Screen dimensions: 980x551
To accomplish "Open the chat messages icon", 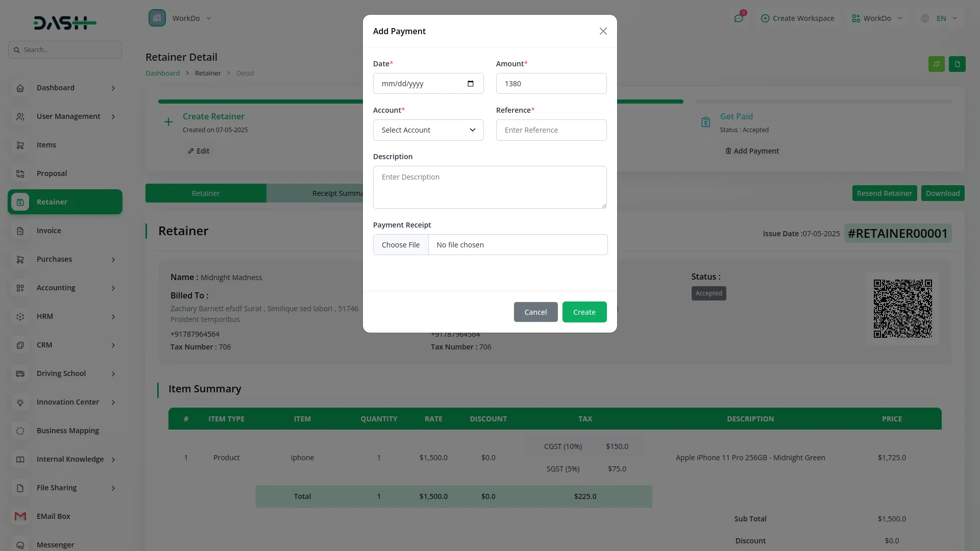I will tap(738, 18).
